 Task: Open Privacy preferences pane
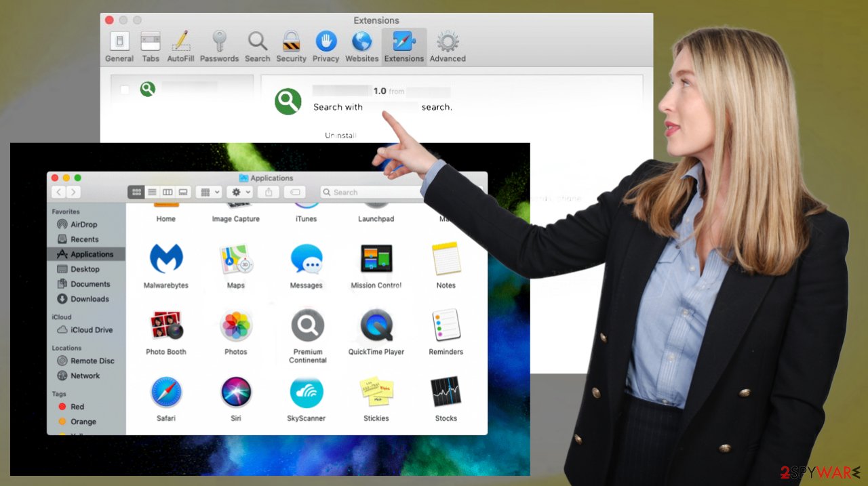click(x=325, y=47)
